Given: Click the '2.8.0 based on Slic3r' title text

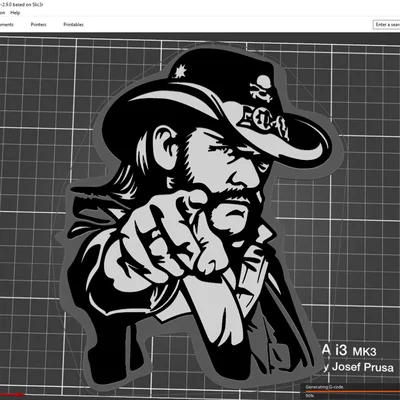Looking at the screenshot, I should (x=22, y=5).
